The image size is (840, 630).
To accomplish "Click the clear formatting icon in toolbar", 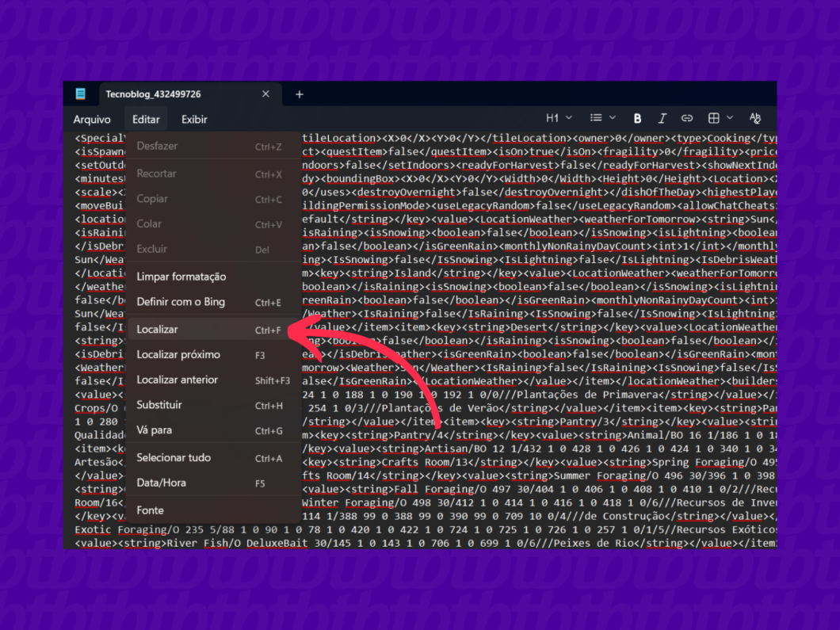I will 754,118.
